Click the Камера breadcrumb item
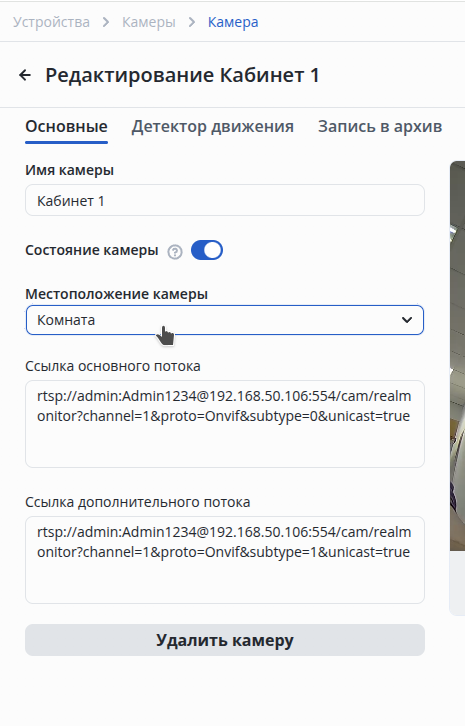The height and width of the screenshot is (726, 465). pyautogui.click(x=233, y=22)
